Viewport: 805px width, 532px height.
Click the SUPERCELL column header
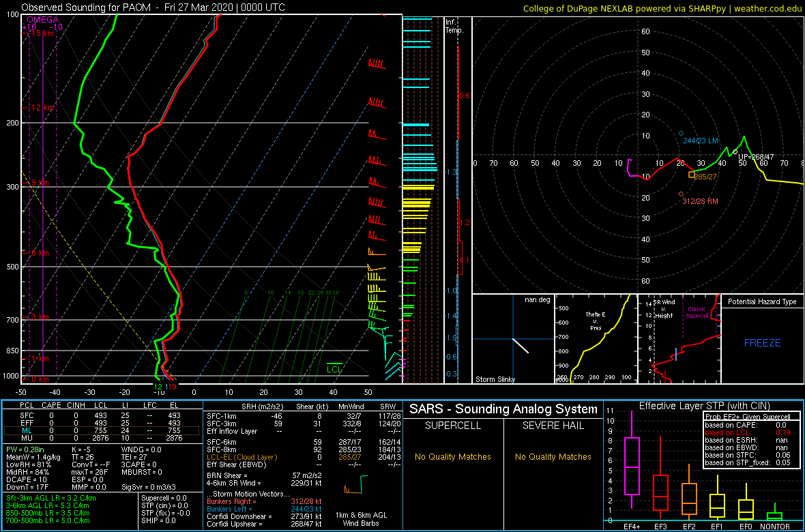click(x=454, y=426)
